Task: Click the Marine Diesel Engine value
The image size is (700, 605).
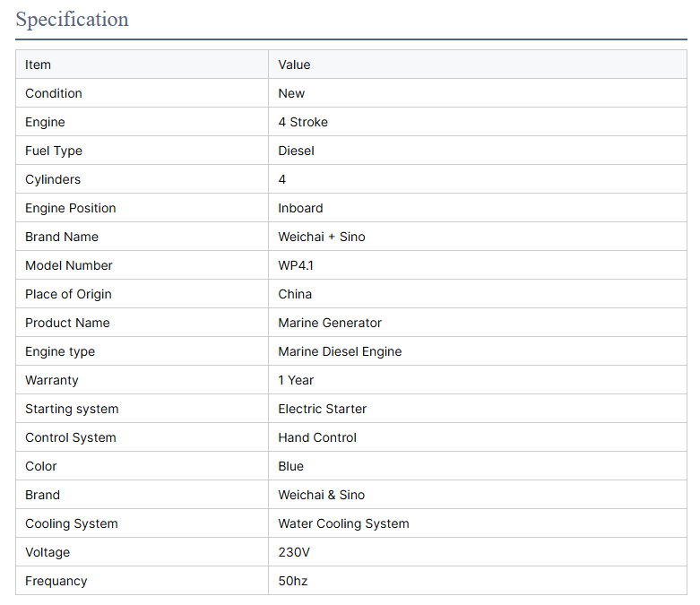Action: point(340,351)
